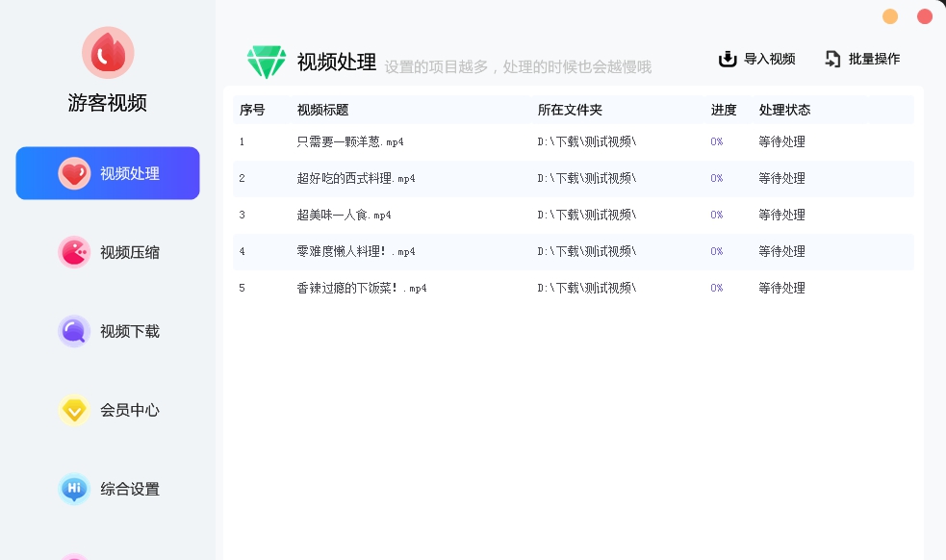Click the 0% progress of 超美味一人食.mp4
The image size is (946, 560).
point(716,215)
